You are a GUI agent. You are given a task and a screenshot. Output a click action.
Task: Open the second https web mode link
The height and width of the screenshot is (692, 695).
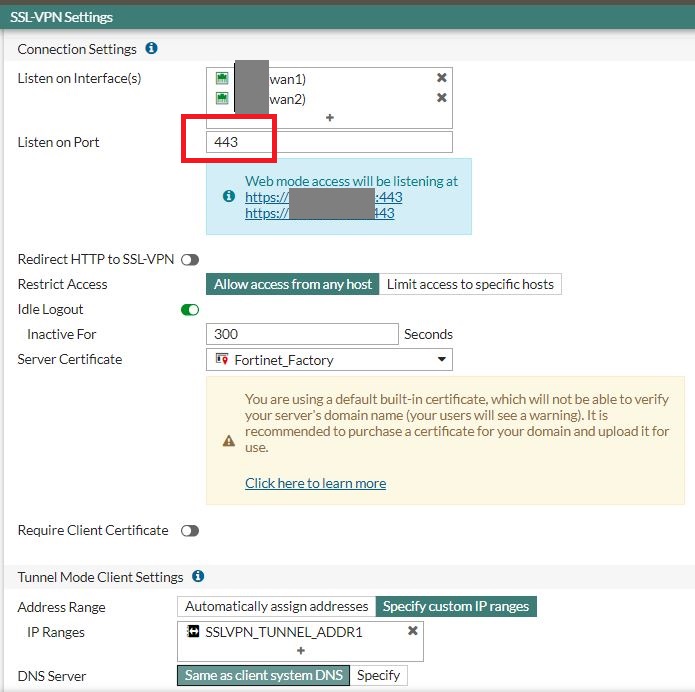(x=320, y=213)
